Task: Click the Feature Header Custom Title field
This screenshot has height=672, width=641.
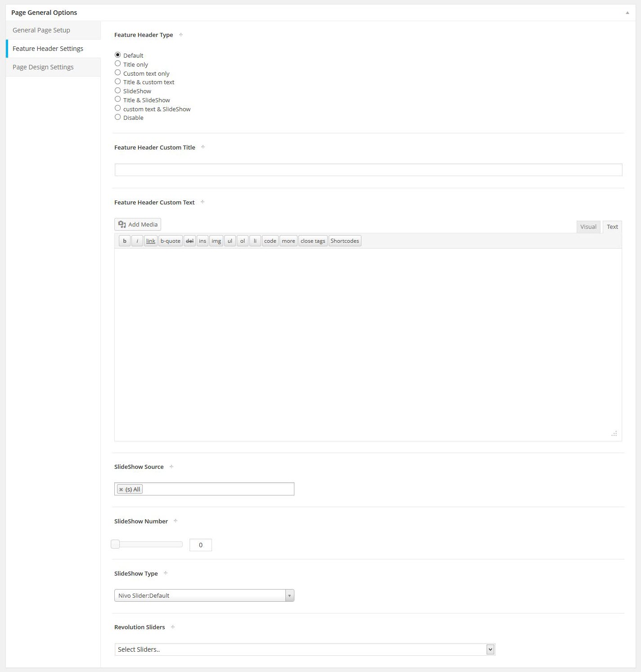Action: click(x=368, y=170)
